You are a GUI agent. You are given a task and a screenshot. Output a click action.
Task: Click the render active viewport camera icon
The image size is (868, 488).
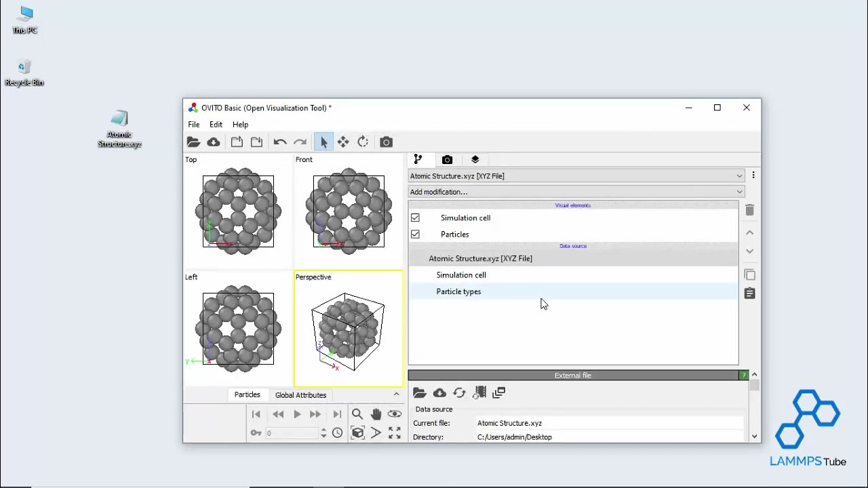(x=386, y=142)
